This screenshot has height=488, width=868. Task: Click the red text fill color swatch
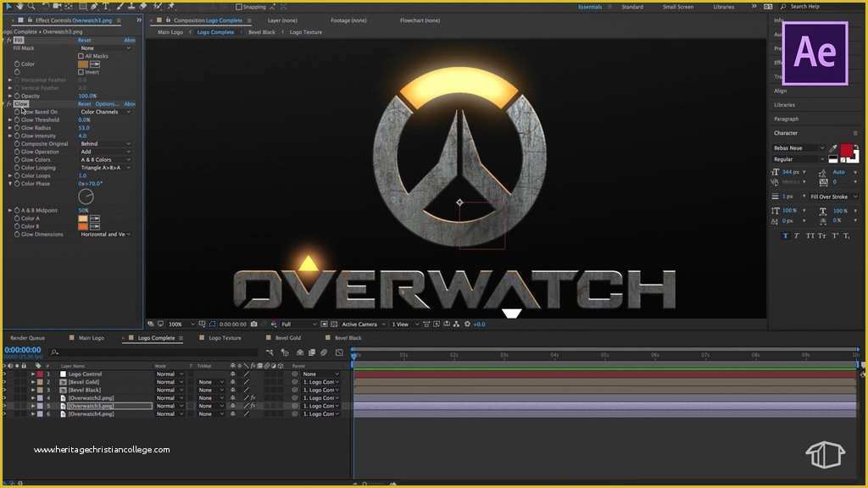847,150
